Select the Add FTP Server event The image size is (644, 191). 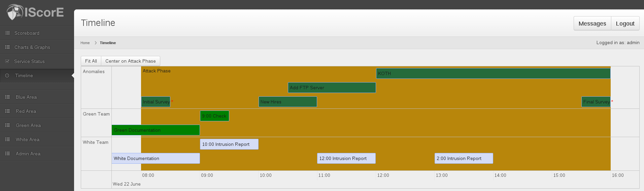pos(332,88)
